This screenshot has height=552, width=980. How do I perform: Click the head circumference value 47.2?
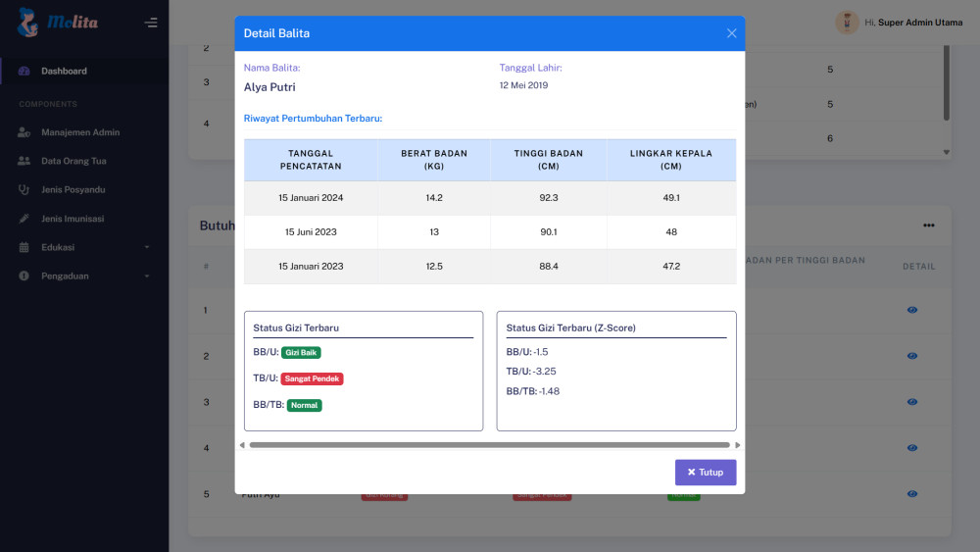click(x=671, y=267)
